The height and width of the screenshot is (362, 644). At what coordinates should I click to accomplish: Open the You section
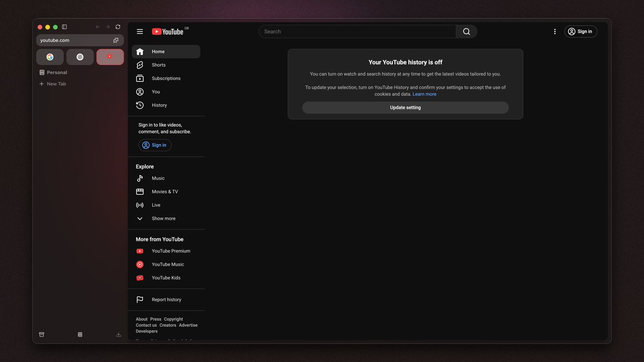click(x=166, y=92)
